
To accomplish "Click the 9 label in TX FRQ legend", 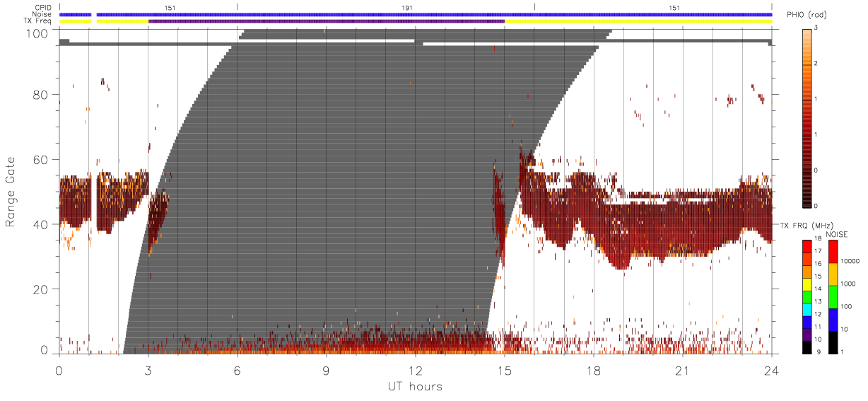I will coord(819,351).
